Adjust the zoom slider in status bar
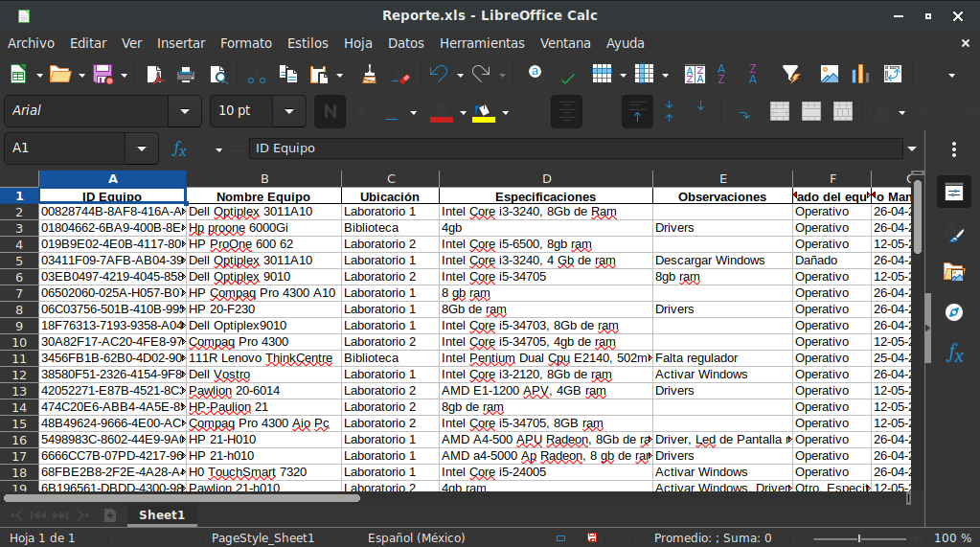Image resolution: width=980 pixels, height=547 pixels. 859,537
